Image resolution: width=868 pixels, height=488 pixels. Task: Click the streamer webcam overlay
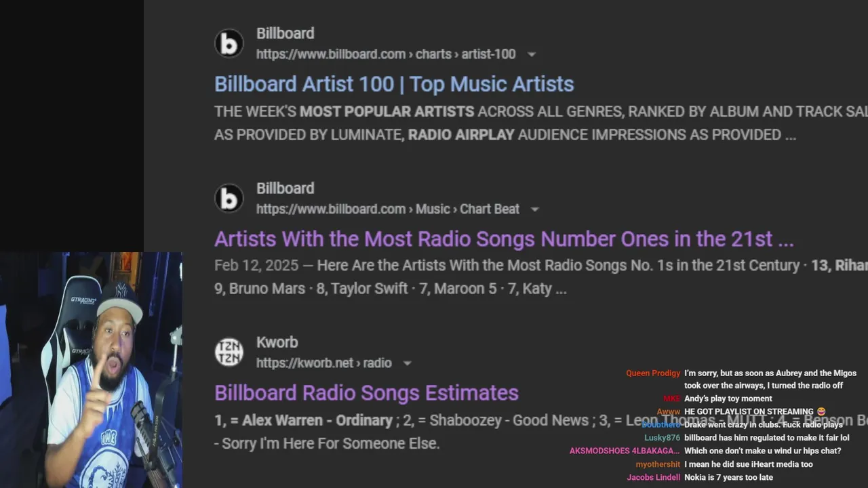[91, 370]
